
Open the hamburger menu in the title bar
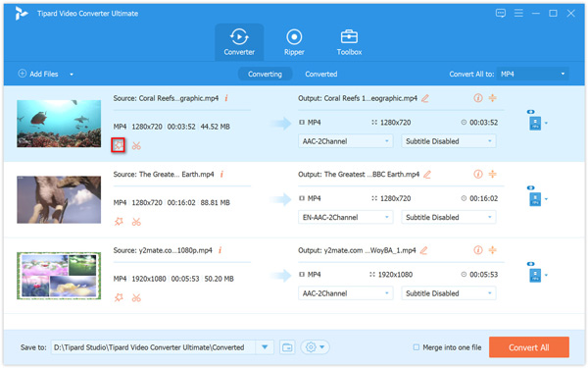518,14
